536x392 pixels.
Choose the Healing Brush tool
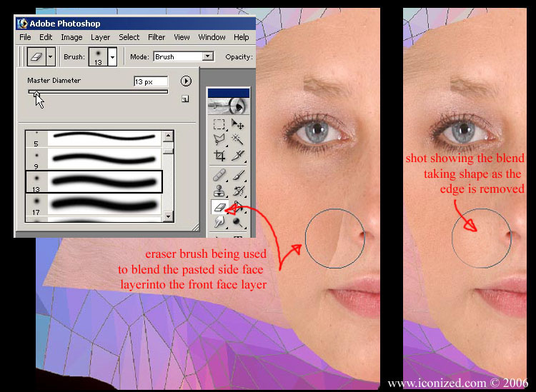point(219,174)
